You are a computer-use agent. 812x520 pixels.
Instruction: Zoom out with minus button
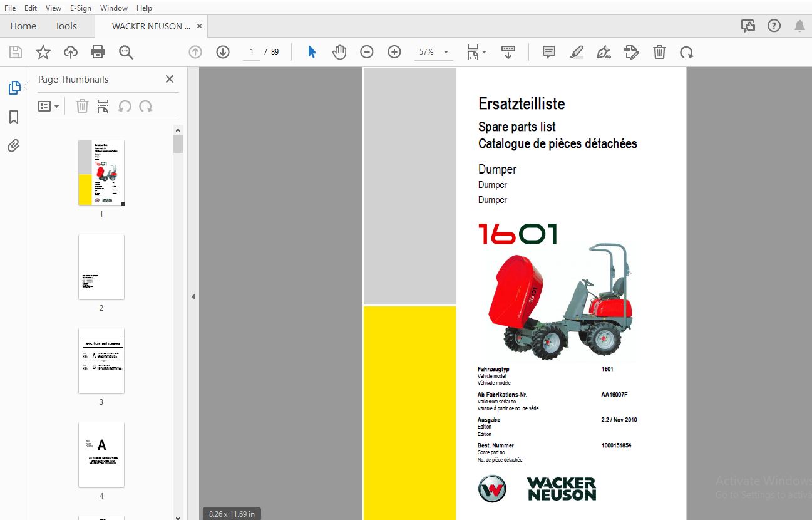[367, 52]
